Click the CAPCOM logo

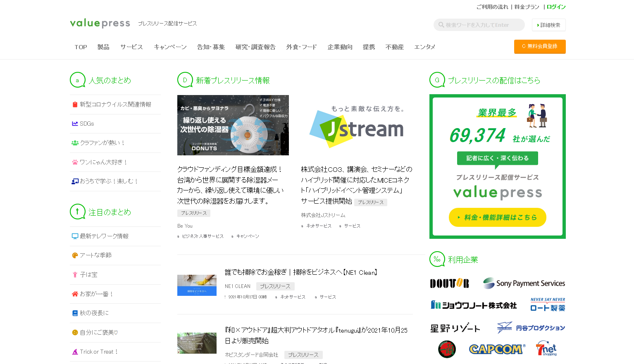[497, 349]
